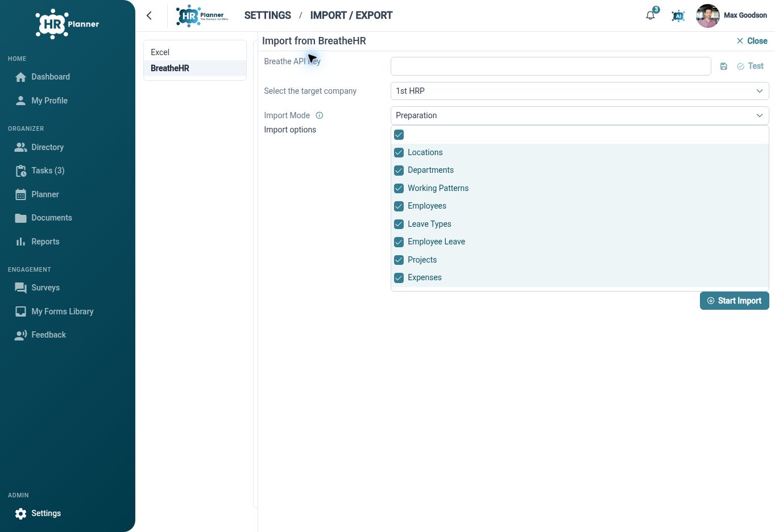
Task: Uncheck the Employee Leave checkbox
Action: click(399, 242)
